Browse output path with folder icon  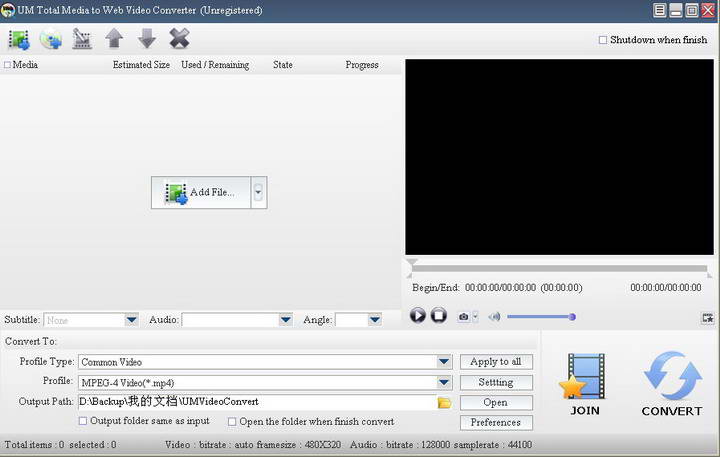(444, 403)
